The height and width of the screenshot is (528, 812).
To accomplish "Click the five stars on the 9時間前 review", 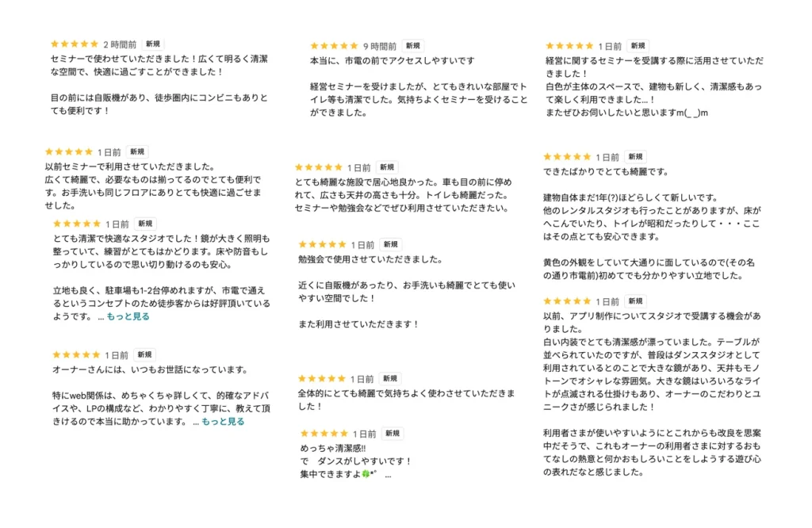I will point(334,46).
